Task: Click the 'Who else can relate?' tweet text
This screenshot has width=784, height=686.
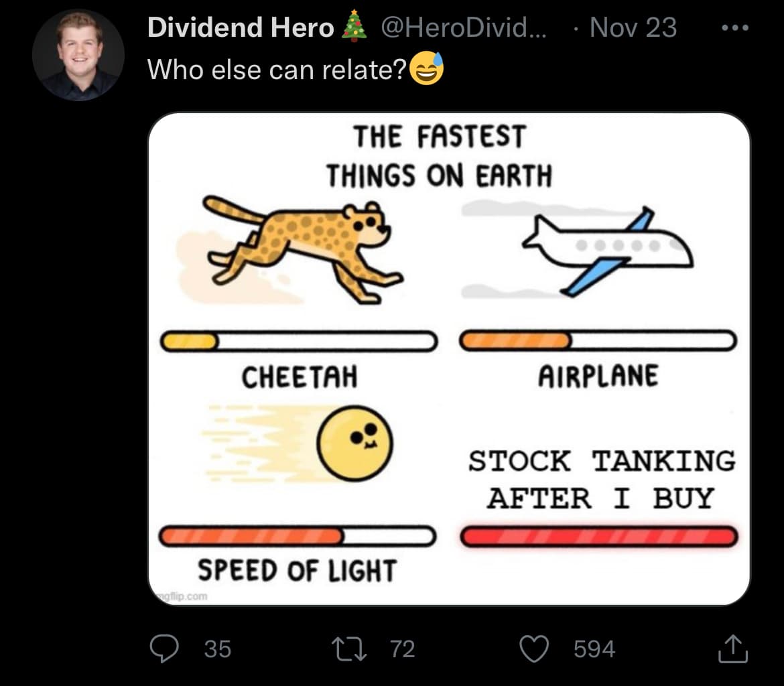Action: coord(277,70)
